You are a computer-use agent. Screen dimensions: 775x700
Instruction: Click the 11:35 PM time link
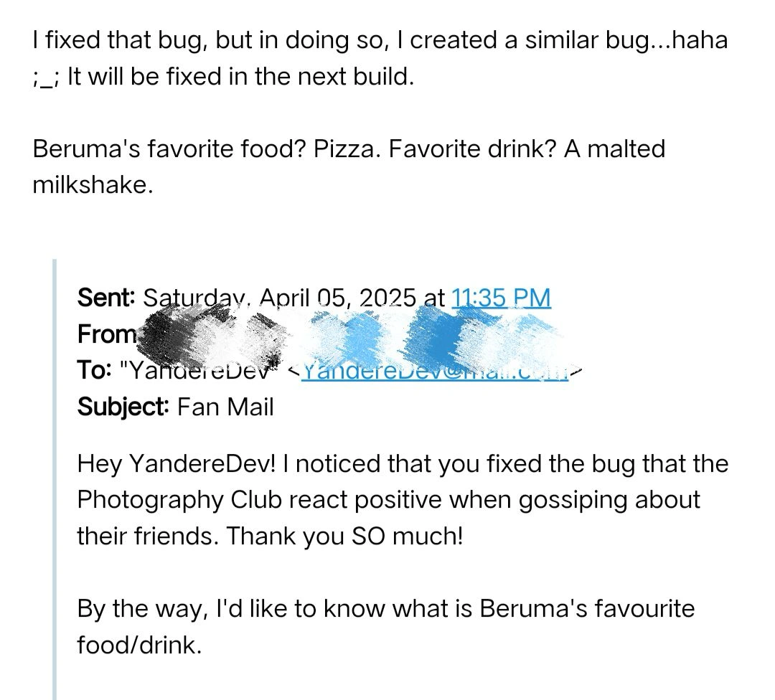point(501,298)
